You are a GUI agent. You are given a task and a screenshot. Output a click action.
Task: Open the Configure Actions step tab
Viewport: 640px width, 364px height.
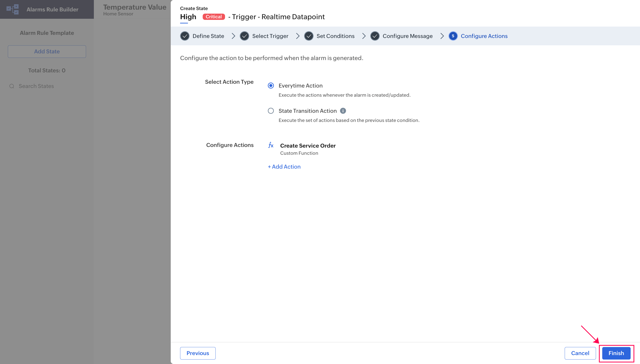tap(484, 36)
